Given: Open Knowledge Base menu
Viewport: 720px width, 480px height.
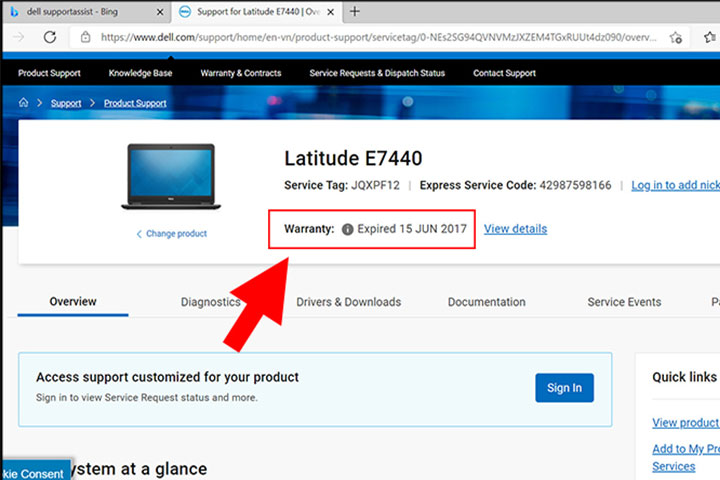Looking at the screenshot, I should 140,73.
